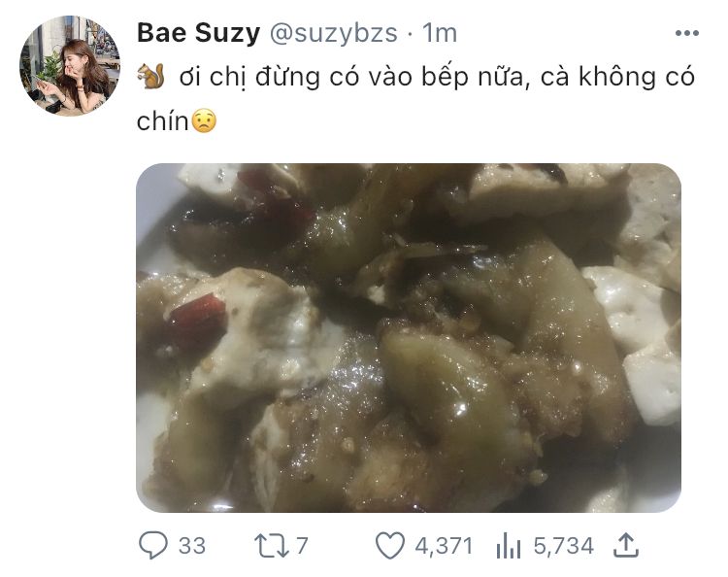The image size is (728, 577).
Task: Open Bae Suzy's profile picture
Action: point(70,65)
